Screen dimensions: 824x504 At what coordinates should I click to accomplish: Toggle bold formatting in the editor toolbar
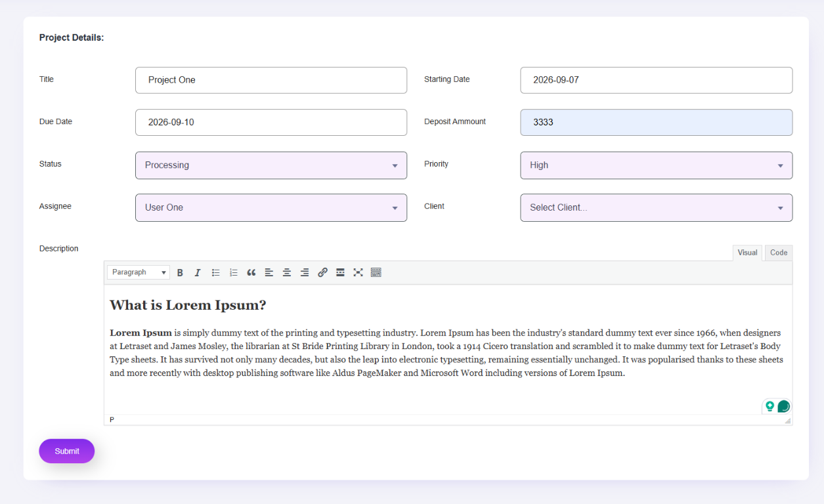coord(180,272)
